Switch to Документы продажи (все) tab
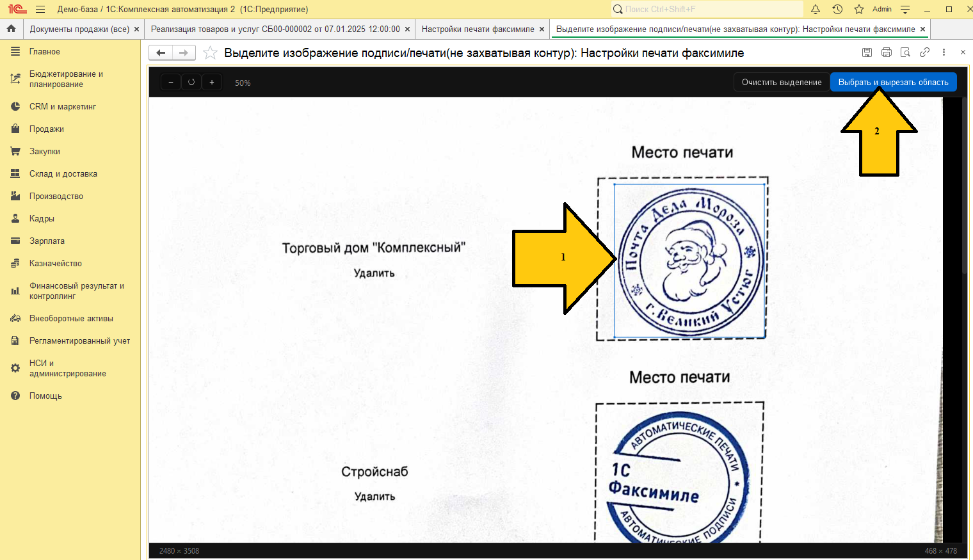This screenshot has height=560, width=973. coord(79,29)
